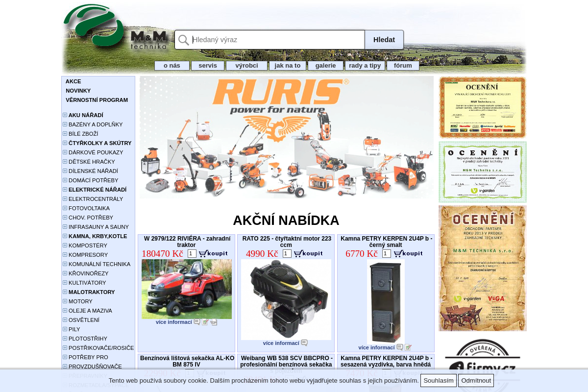Open the rady a tipy menu item
This screenshot has width=588, height=392.
click(x=365, y=66)
